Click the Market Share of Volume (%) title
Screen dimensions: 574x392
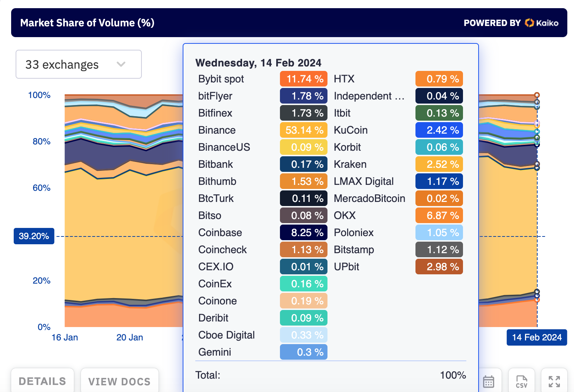(x=87, y=23)
